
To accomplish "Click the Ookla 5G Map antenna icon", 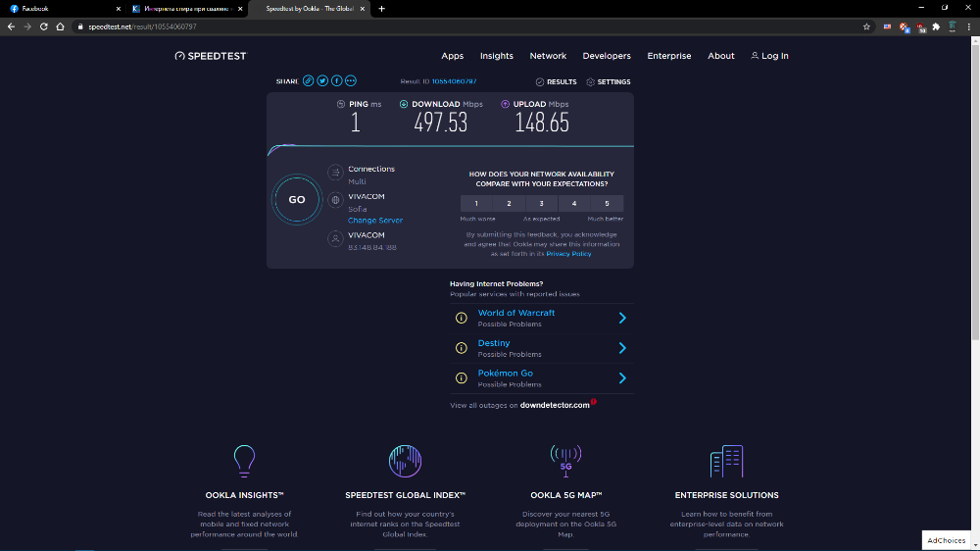I will click(565, 461).
